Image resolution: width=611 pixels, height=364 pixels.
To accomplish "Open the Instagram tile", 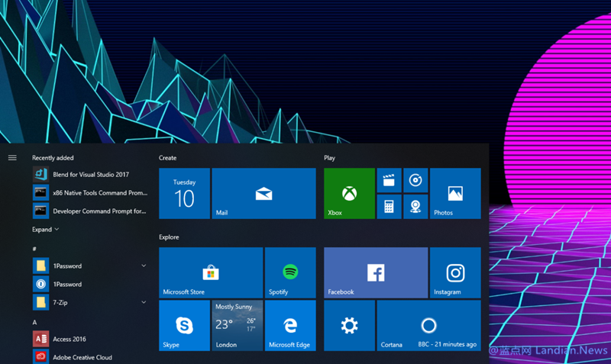I will [x=455, y=272].
